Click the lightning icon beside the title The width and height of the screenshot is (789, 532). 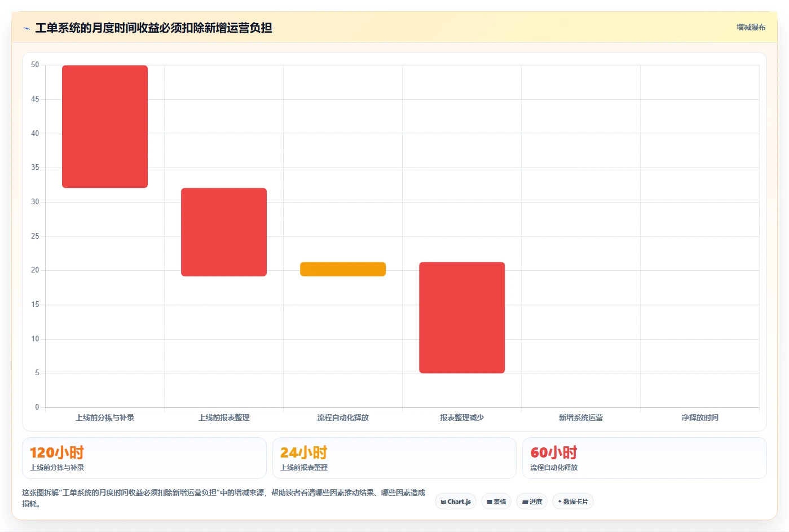pos(27,28)
